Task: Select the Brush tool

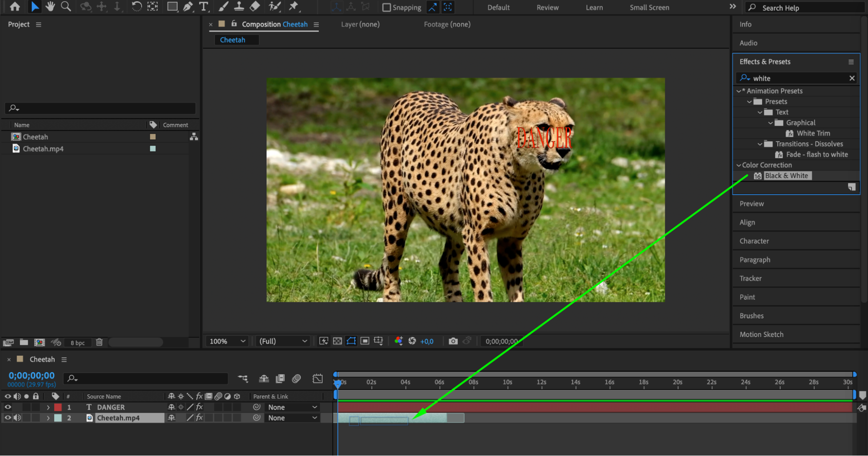Action: pyautogui.click(x=223, y=7)
